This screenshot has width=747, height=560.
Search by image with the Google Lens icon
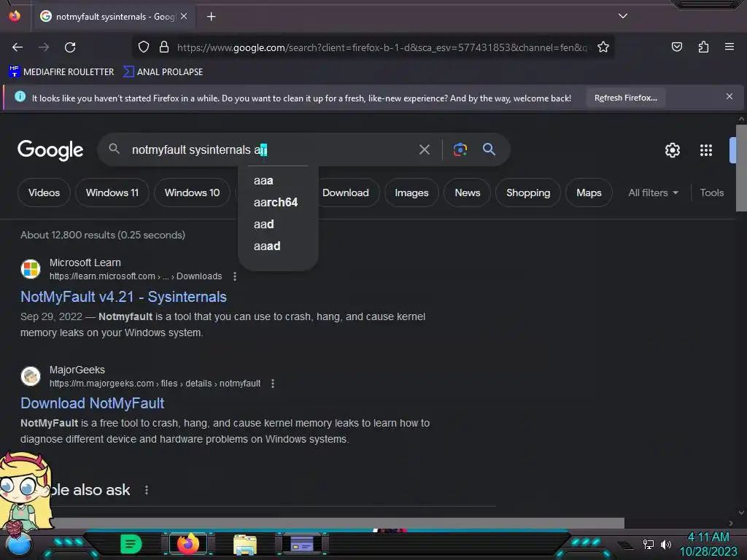coord(460,150)
